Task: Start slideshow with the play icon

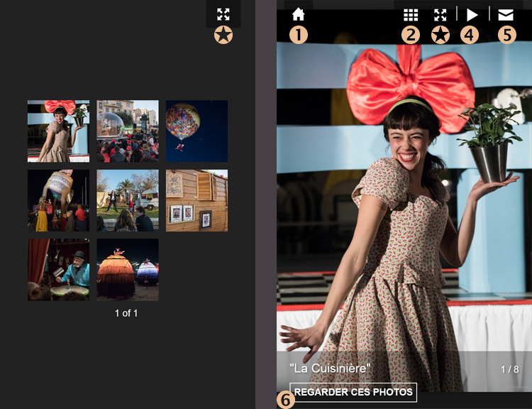Action: (472, 15)
